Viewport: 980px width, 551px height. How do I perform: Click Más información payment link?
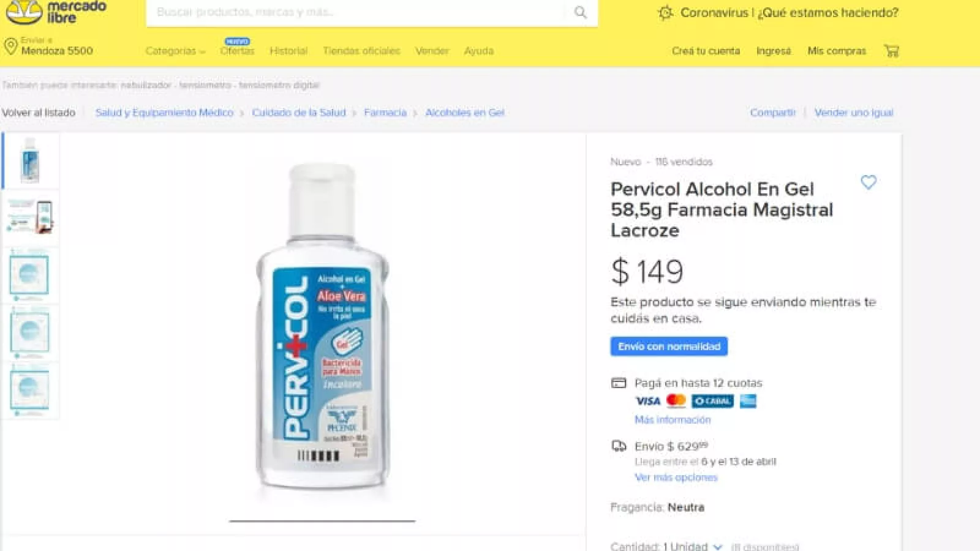tap(673, 420)
